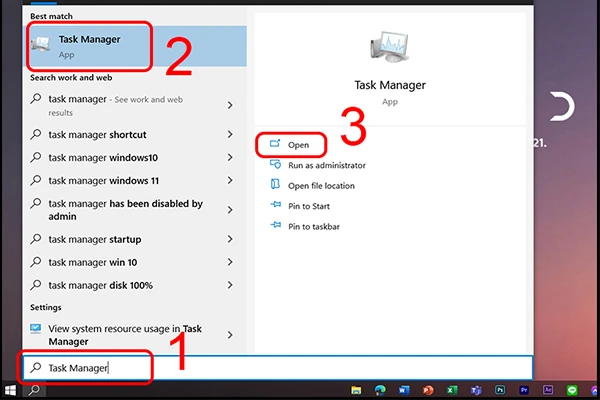Select 'task manager startup' suggestion

point(134,239)
